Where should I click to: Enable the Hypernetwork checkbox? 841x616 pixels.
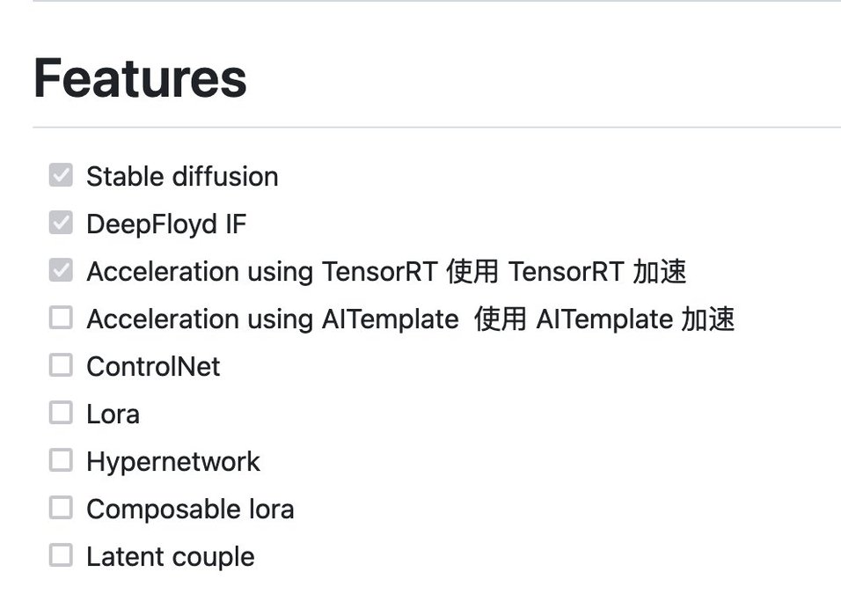[x=61, y=461]
